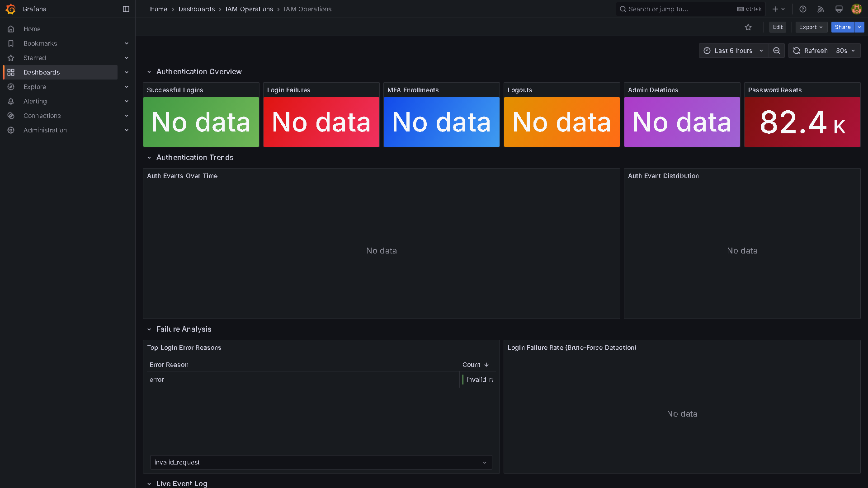868x488 pixels.
Task: Click the RSS news feed icon
Action: [x=821, y=9]
